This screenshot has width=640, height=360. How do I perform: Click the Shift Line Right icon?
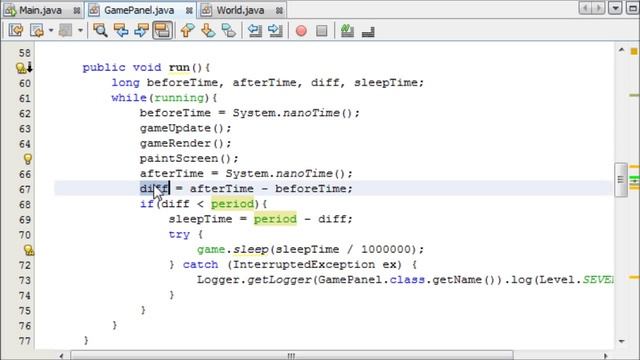[276, 31]
